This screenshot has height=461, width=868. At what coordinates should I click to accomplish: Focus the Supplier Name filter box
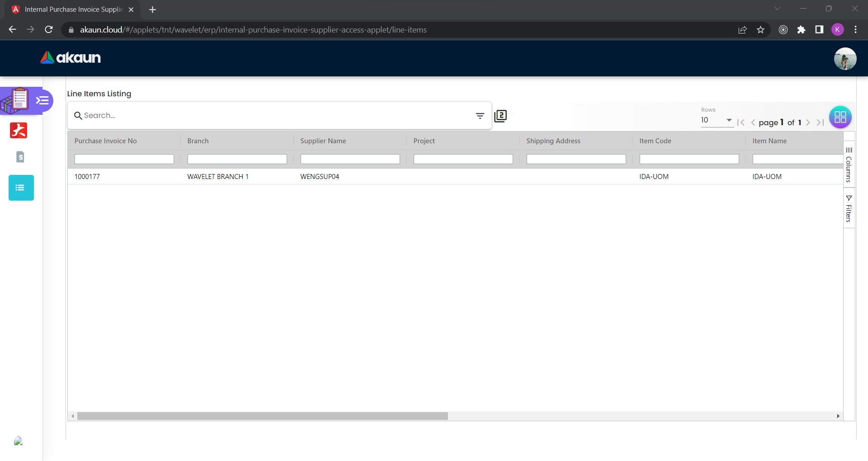pyautogui.click(x=350, y=159)
